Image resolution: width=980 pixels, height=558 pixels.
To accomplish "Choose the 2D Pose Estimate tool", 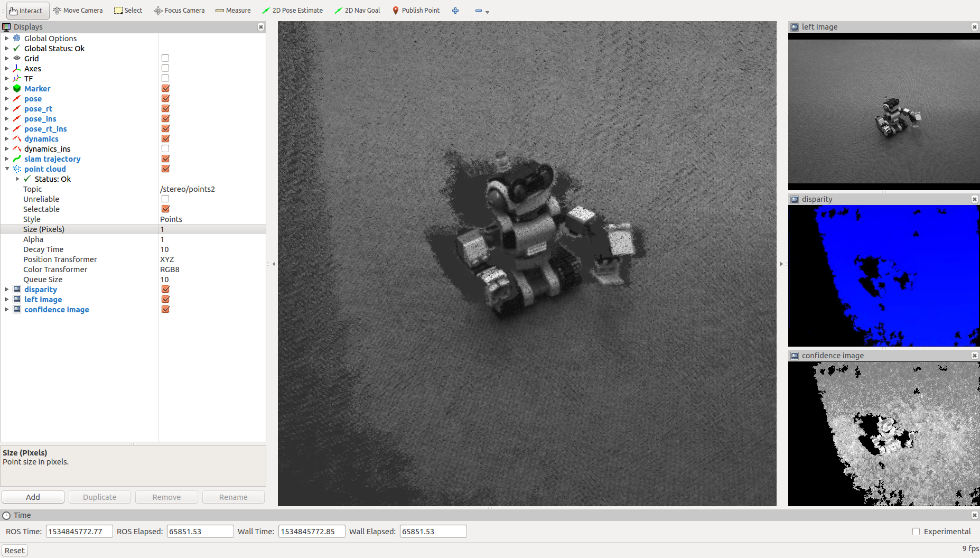I will tap(292, 11).
